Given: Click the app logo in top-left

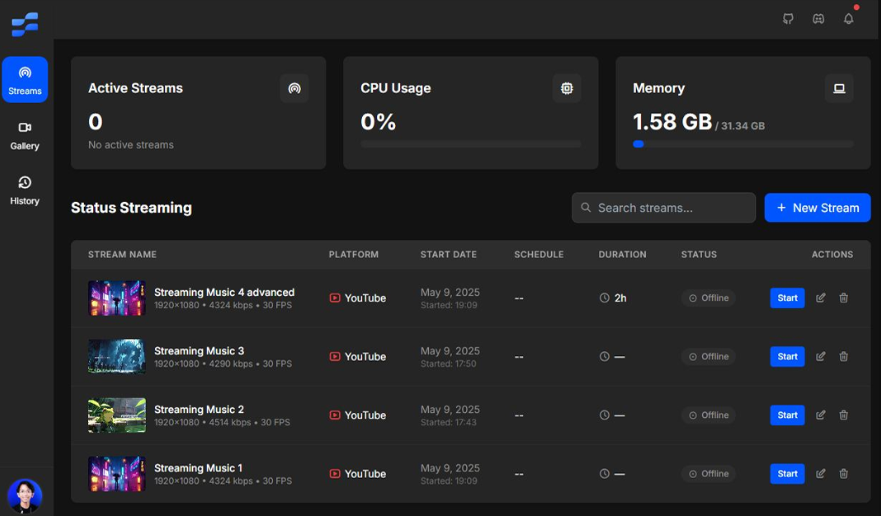Looking at the screenshot, I should 25,22.
